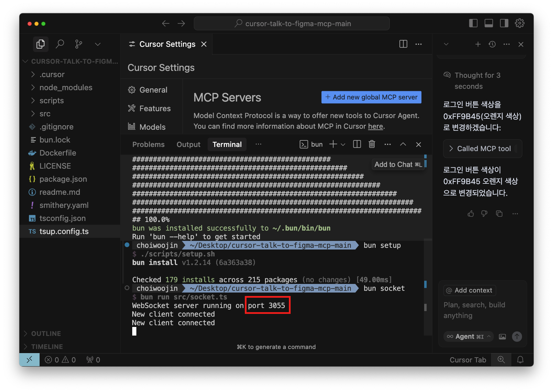
Task: Open terminal panel more actions ellipsis
Action: pyautogui.click(x=388, y=145)
